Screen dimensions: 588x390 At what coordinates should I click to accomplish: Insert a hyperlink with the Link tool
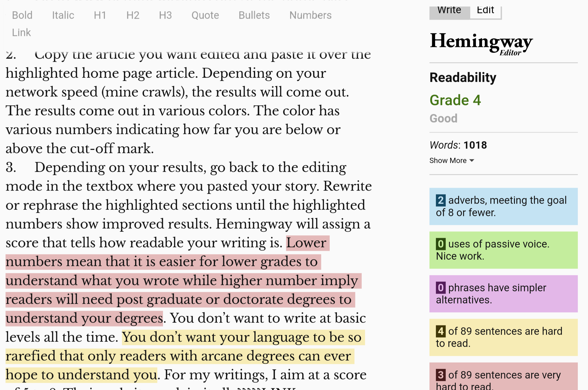[x=21, y=32]
